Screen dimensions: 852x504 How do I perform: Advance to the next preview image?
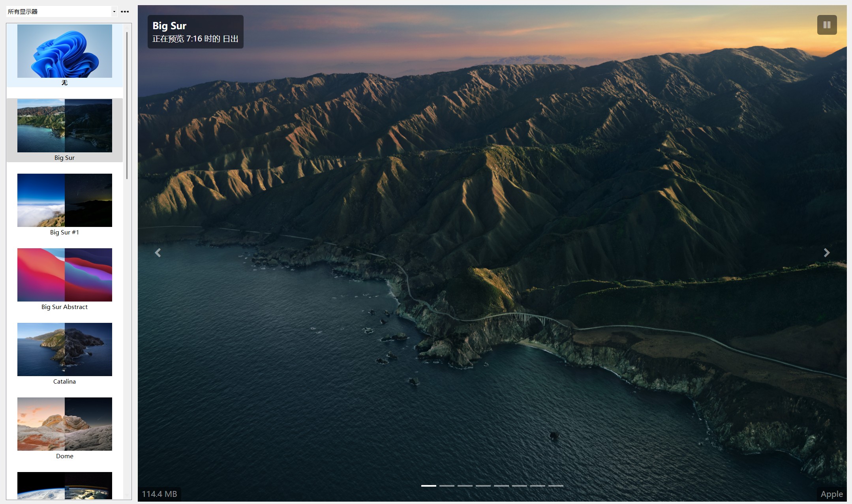coord(826,253)
